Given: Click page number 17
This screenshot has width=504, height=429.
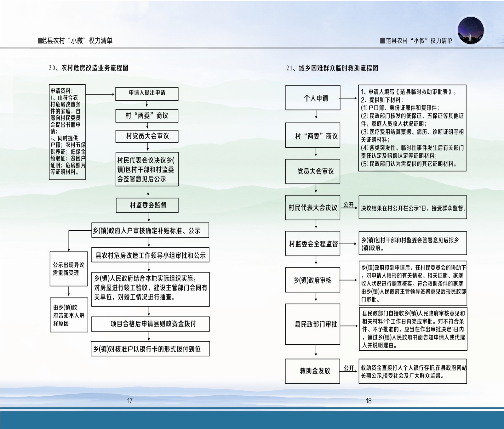Looking at the screenshot, I should [x=130, y=401].
